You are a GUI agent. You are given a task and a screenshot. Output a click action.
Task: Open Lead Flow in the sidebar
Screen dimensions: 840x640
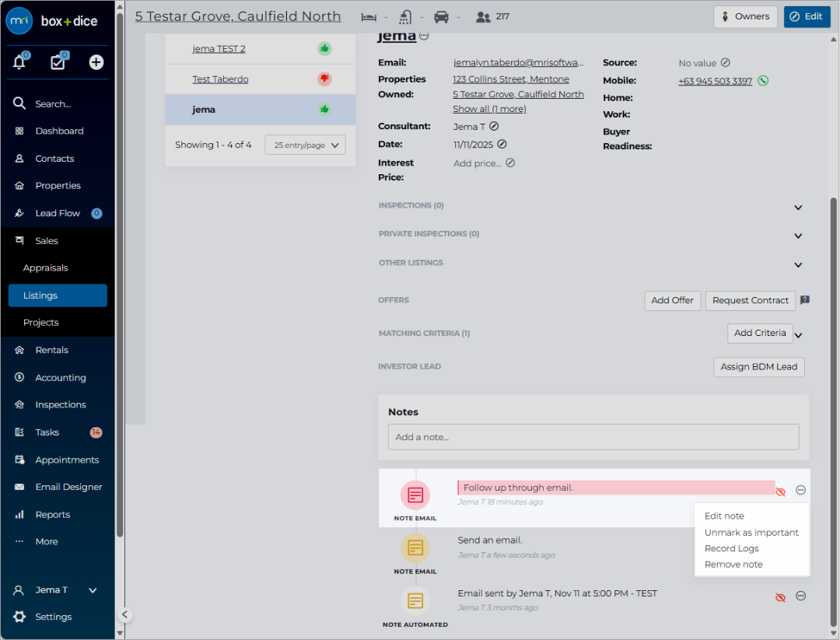pyautogui.click(x=58, y=213)
